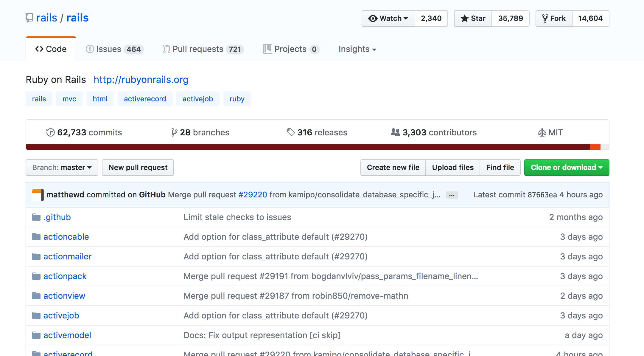Click the star icon in Star button
The image size is (644, 356).
pyautogui.click(x=464, y=18)
